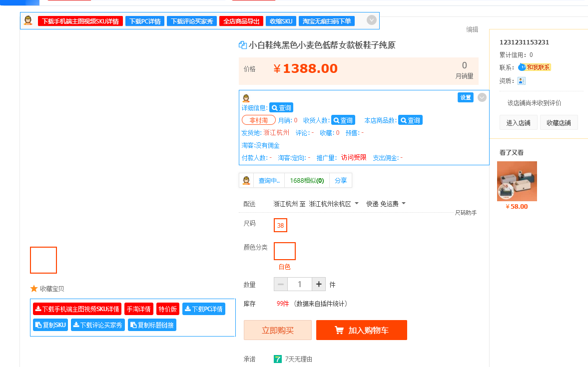588x367 pixels.
Task: Click 立即购买 to buy now
Action: tap(277, 330)
